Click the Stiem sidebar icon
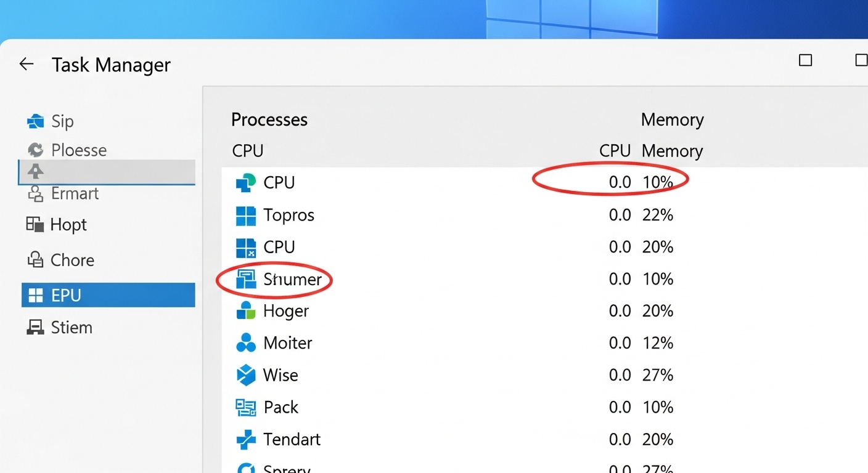The image size is (868, 473). (36, 327)
